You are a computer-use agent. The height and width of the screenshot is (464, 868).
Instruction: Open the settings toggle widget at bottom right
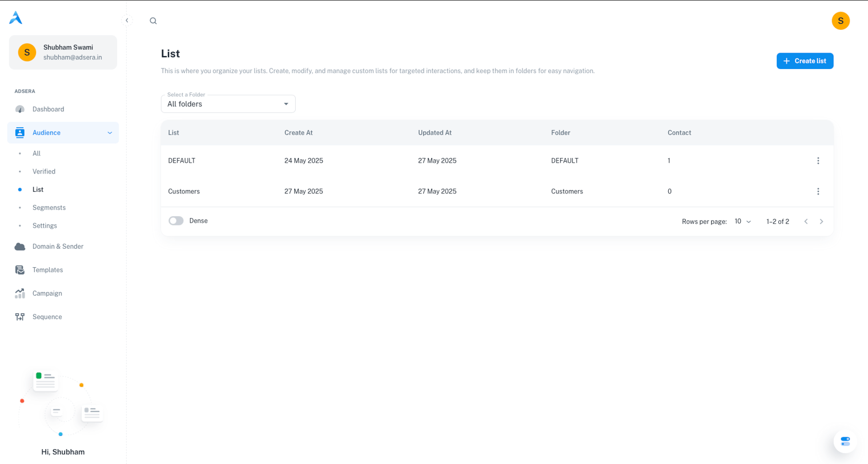pos(845,441)
